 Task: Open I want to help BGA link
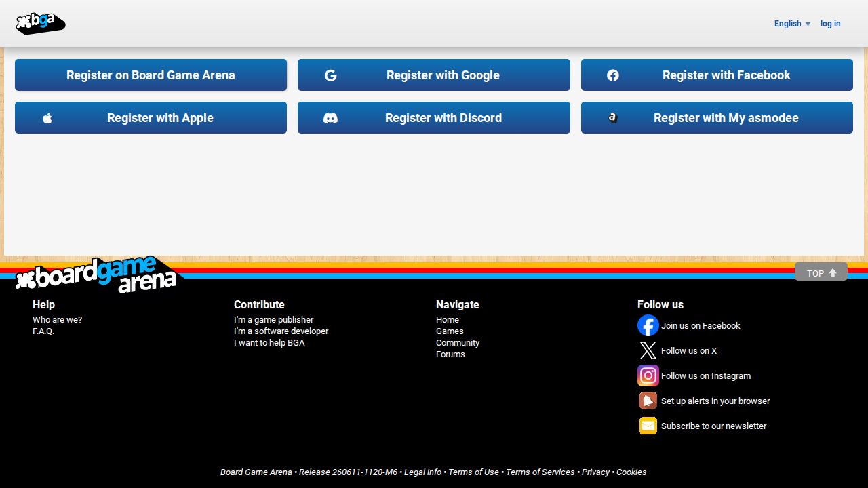269,343
